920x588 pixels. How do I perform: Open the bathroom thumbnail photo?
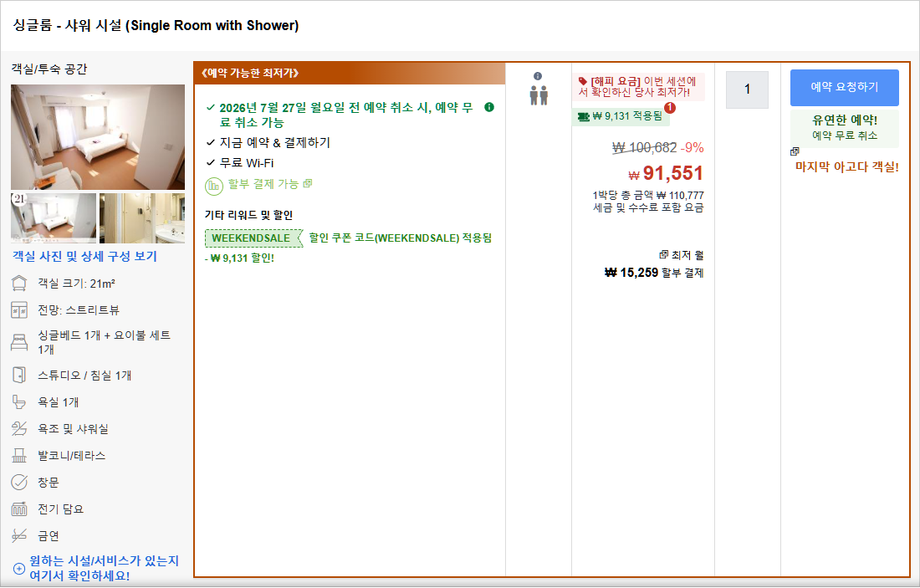tap(142, 217)
